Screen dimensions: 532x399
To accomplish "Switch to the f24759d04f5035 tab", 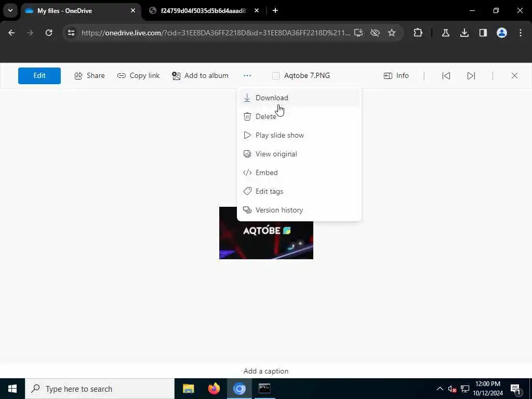I will tap(205, 10).
